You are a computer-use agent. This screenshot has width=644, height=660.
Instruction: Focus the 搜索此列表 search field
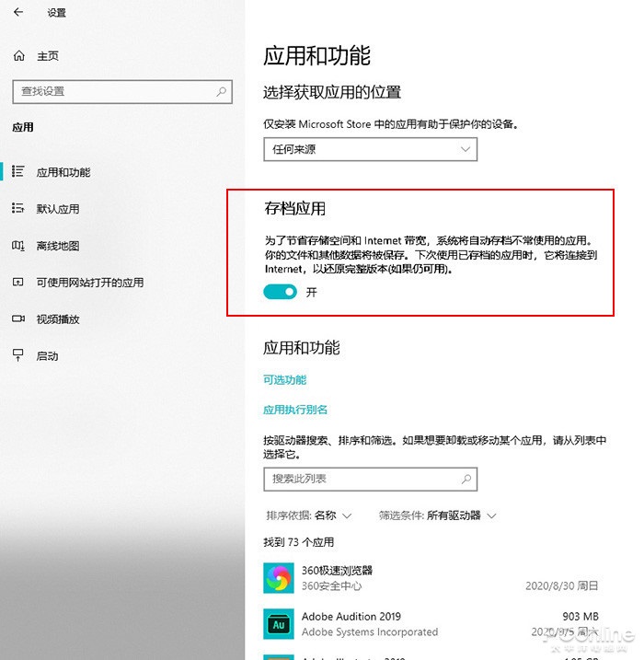tap(370, 479)
